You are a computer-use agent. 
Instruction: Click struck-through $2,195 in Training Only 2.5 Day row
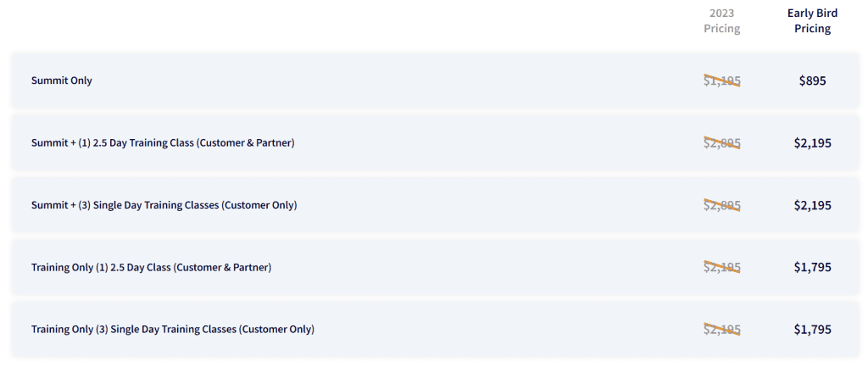pyautogui.click(x=722, y=267)
